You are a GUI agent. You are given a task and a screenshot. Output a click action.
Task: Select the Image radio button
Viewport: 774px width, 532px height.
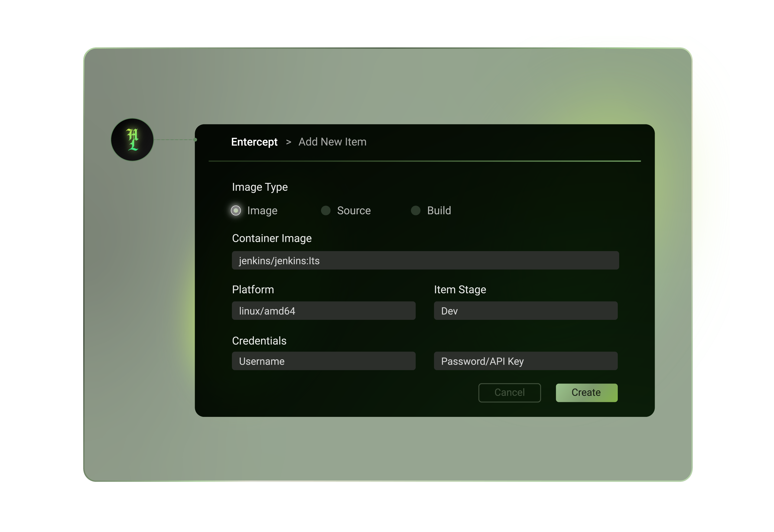[x=236, y=211]
